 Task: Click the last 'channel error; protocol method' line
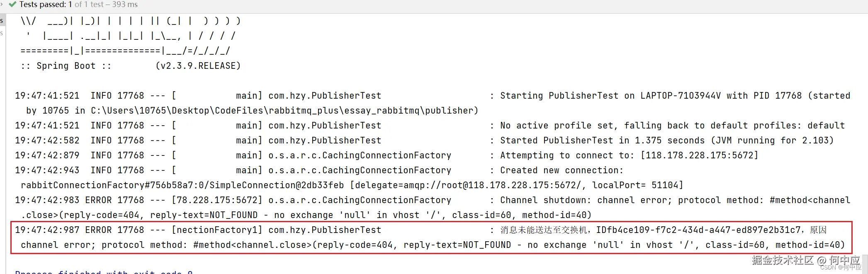pyautogui.click(x=433, y=245)
